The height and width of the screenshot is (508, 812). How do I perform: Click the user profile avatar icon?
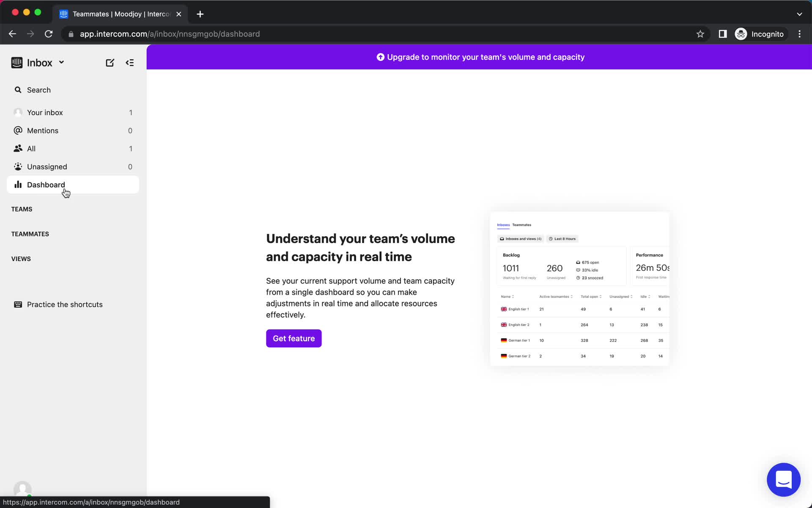(x=22, y=489)
